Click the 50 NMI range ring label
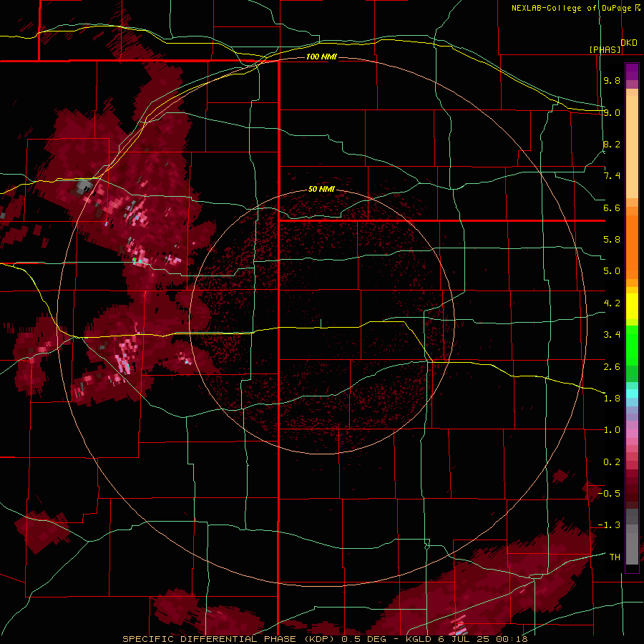This screenshot has width=644, height=644. click(321, 189)
